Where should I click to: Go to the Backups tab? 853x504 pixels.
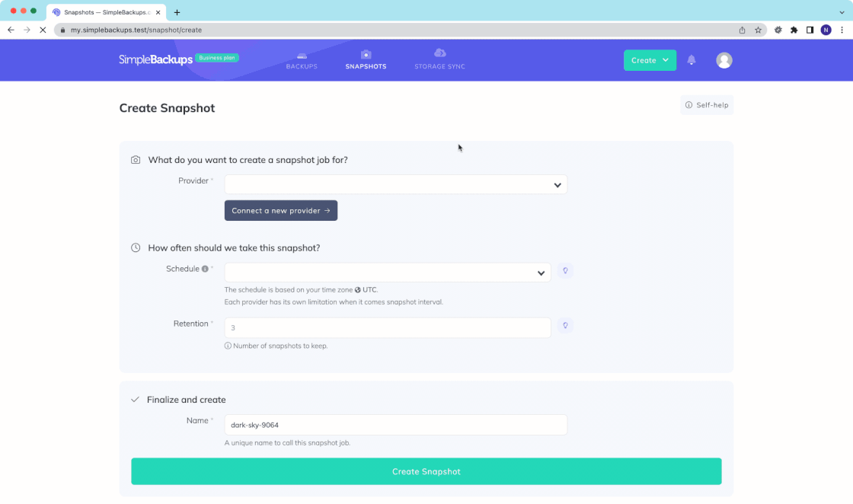[x=302, y=60]
